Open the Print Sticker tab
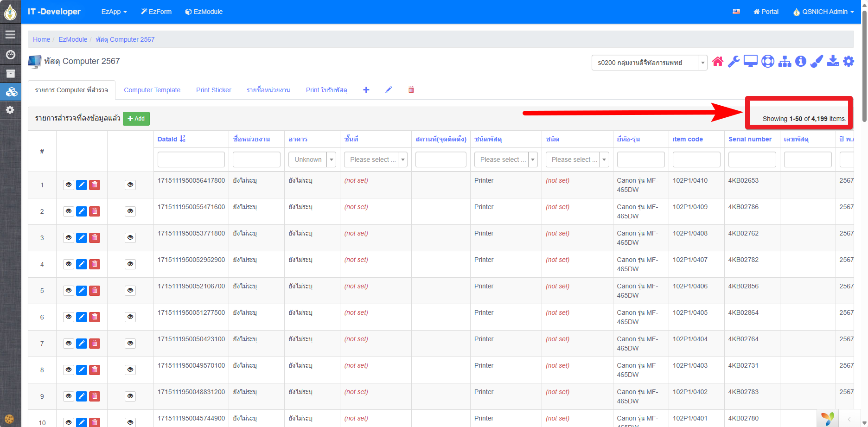Screen dimensions: 868x427 213,90
